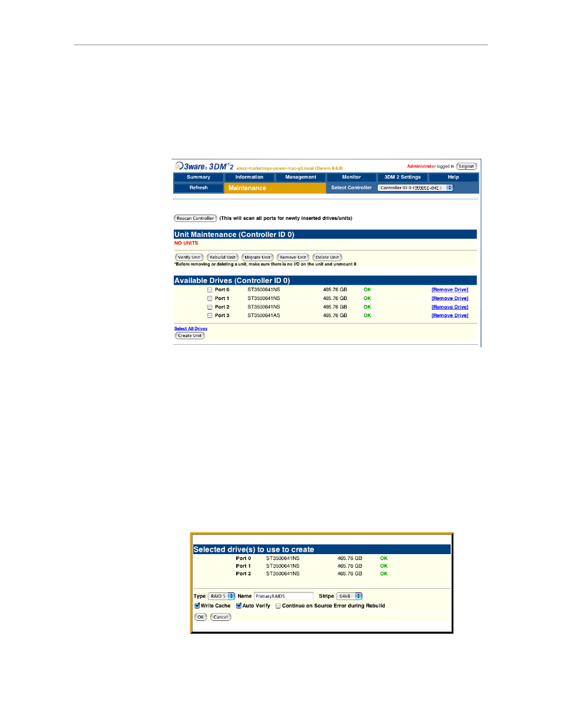The width and height of the screenshot is (562, 728).
Task: Click Remove Drive link for Port 0
Action: [450, 289]
